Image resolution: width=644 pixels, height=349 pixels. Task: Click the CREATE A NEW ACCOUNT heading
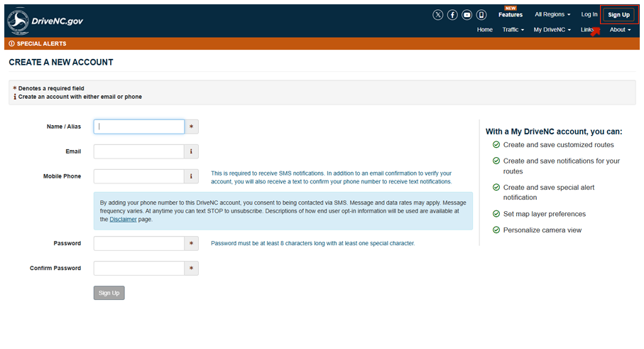[x=61, y=62]
